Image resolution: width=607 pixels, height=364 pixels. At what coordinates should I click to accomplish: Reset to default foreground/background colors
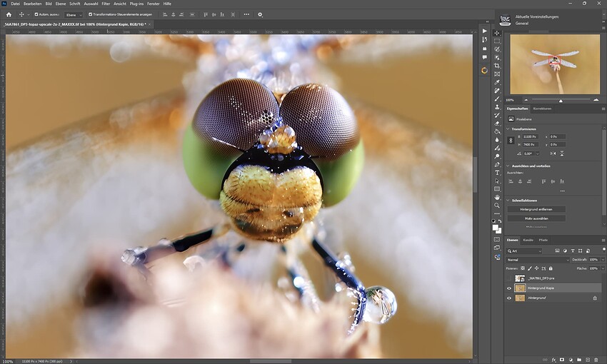pyautogui.click(x=493, y=221)
